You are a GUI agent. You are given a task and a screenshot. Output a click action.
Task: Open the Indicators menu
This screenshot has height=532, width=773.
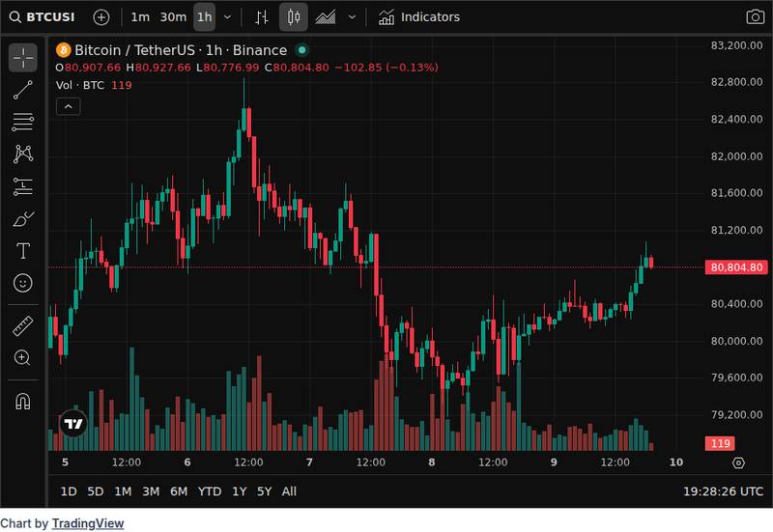(x=419, y=17)
